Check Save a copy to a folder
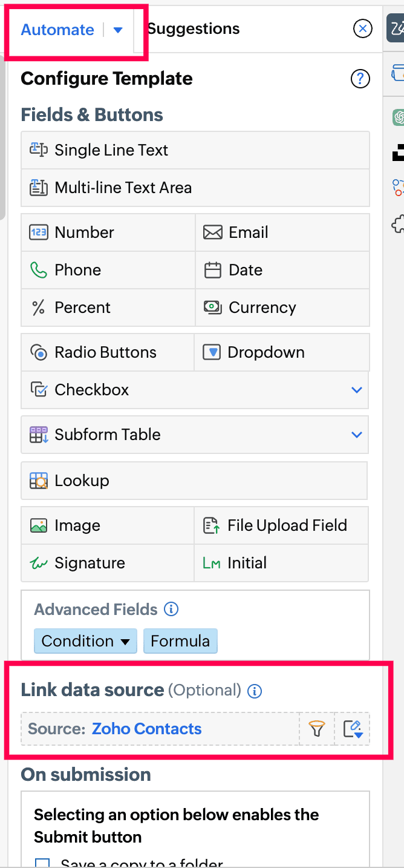 point(42,863)
